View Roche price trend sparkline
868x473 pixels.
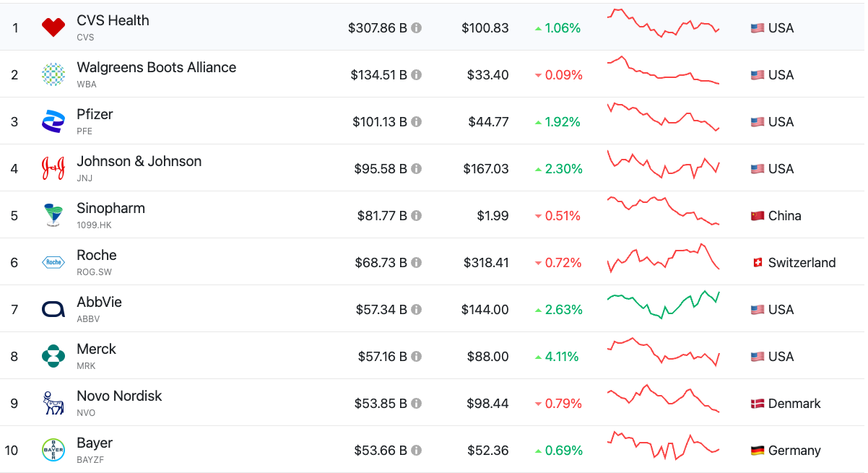point(663,258)
